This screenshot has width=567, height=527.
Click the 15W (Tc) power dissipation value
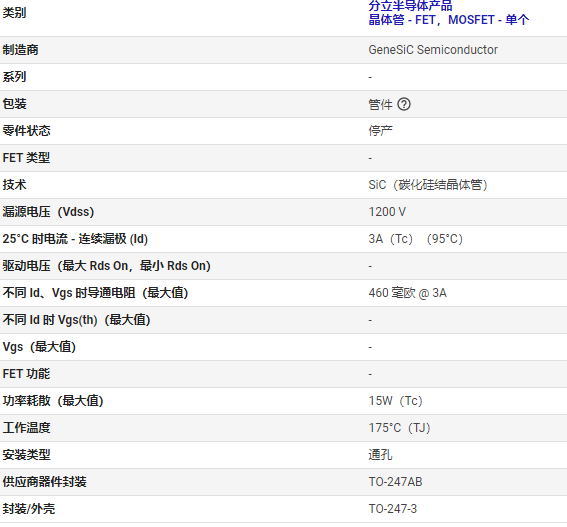[396, 401]
